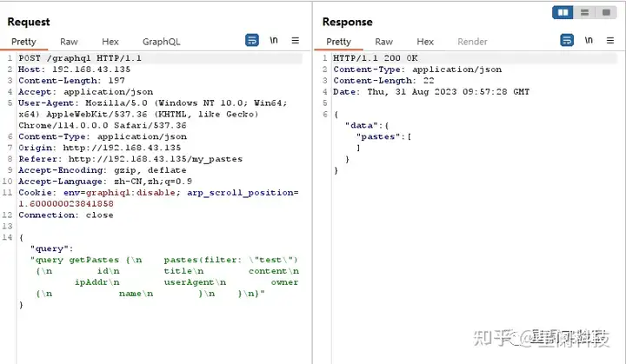Open Response panel hamburger menu
The height and width of the screenshot is (364, 626).
tap(610, 40)
